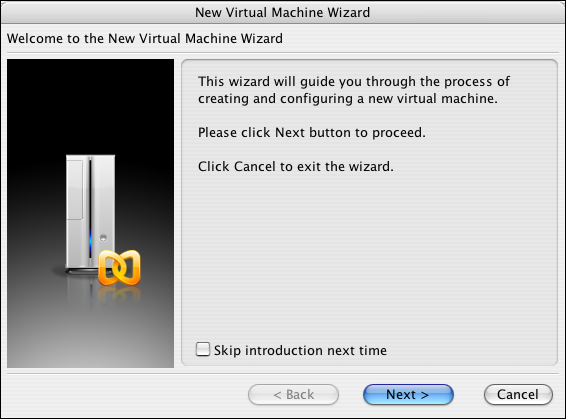The image size is (566, 419).
Task: Click the 'Welcome to the New Virtual Machine Wizard' heading
Action: (145, 38)
